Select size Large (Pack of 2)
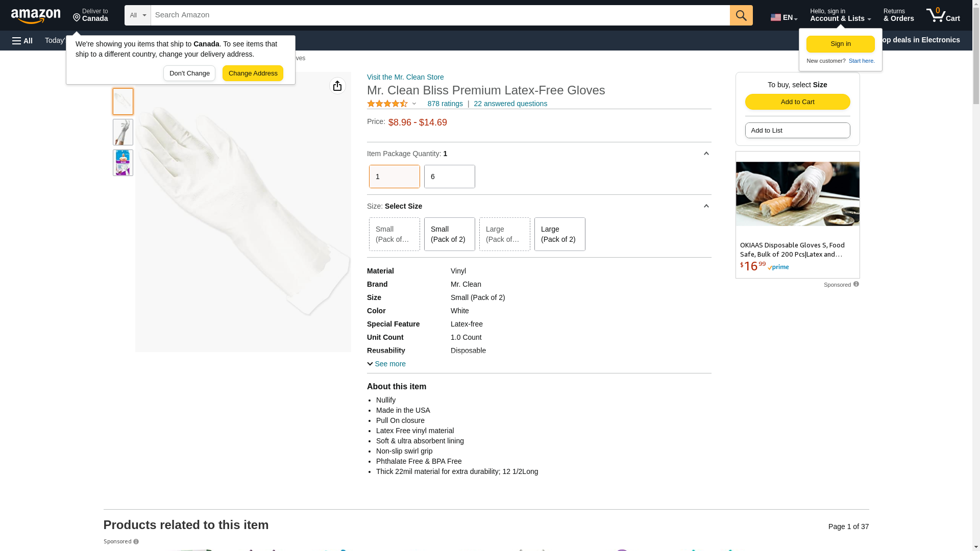Viewport: 980px width, 551px height. pyautogui.click(x=559, y=234)
